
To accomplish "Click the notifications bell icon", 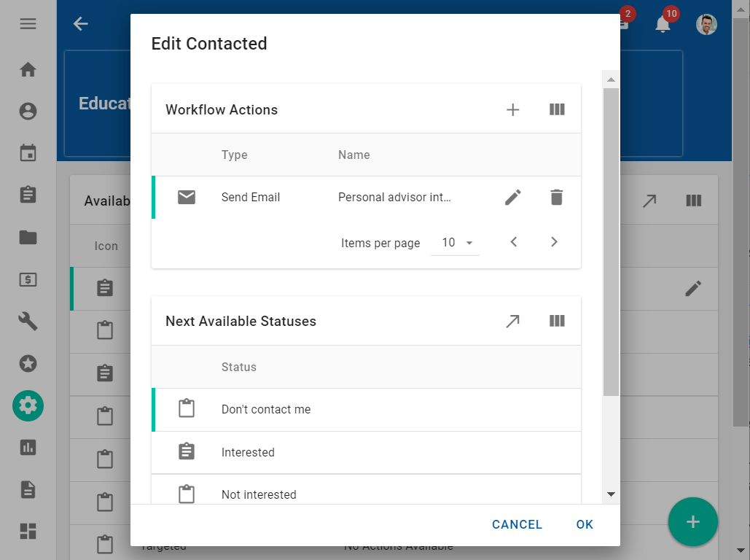I will point(663,24).
